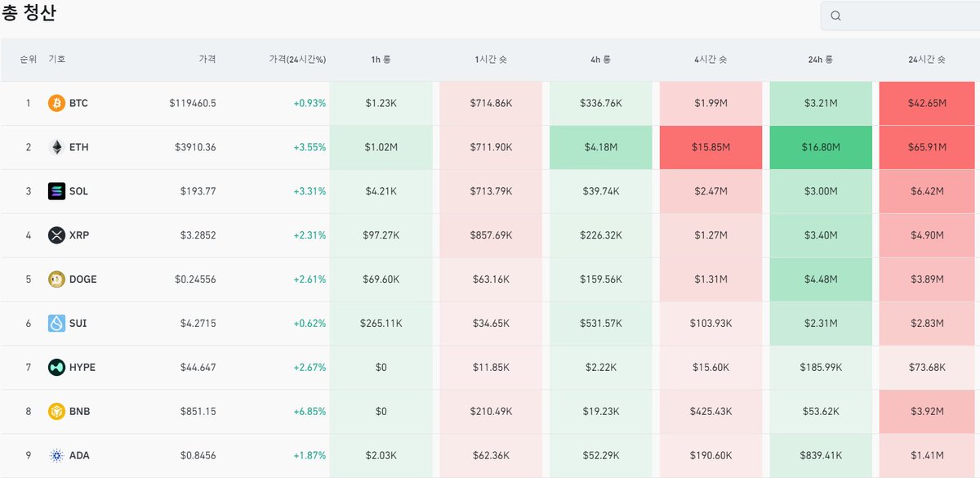Click the BNB price $851.15
Image resolution: width=980 pixels, height=478 pixels.
coord(198,412)
